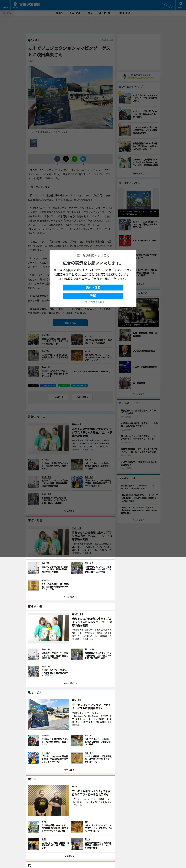Screen dimensions: 186x868
Task: Bookmark with Hatena B! round icon
Action: pyautogui.click(x=83, y=159)
